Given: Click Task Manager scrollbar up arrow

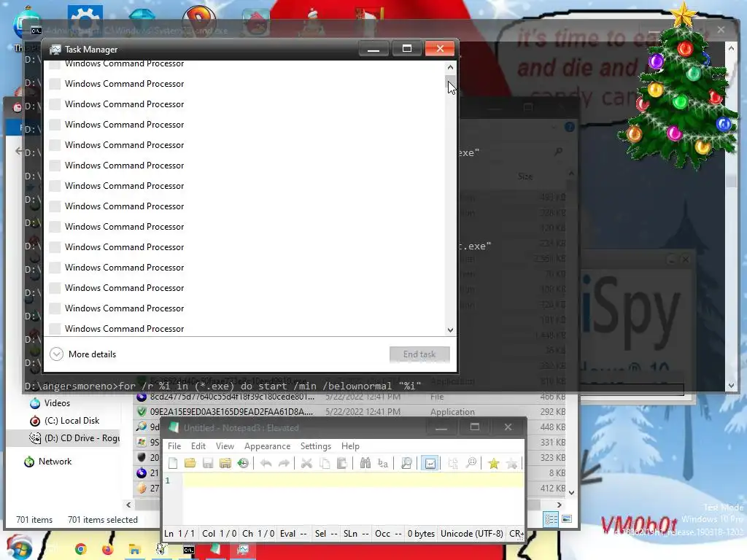Looking at the screenshot, I should point(450,67).
